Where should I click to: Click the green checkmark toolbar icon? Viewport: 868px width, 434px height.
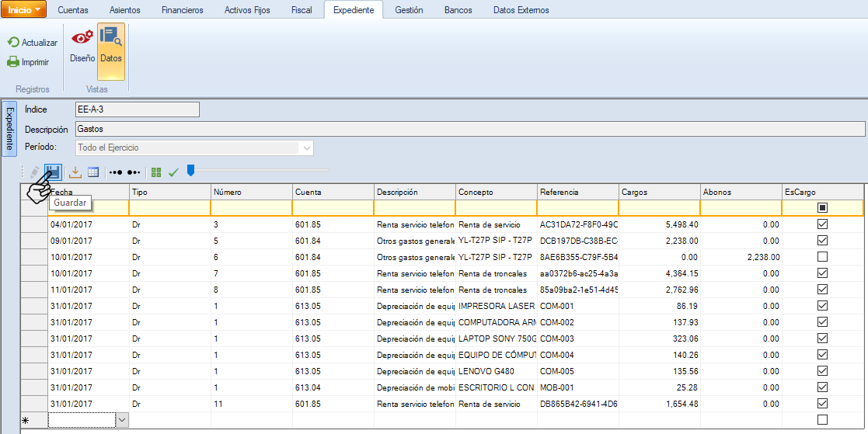(173, 172)
